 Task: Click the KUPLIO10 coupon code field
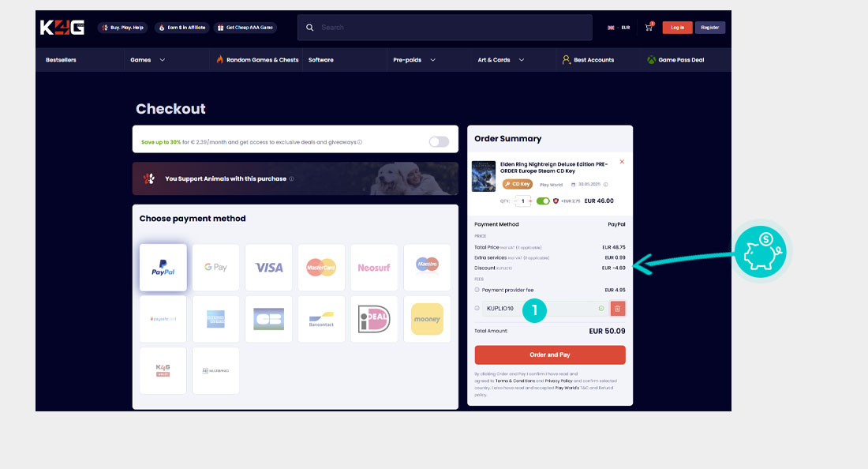point(545,309)
